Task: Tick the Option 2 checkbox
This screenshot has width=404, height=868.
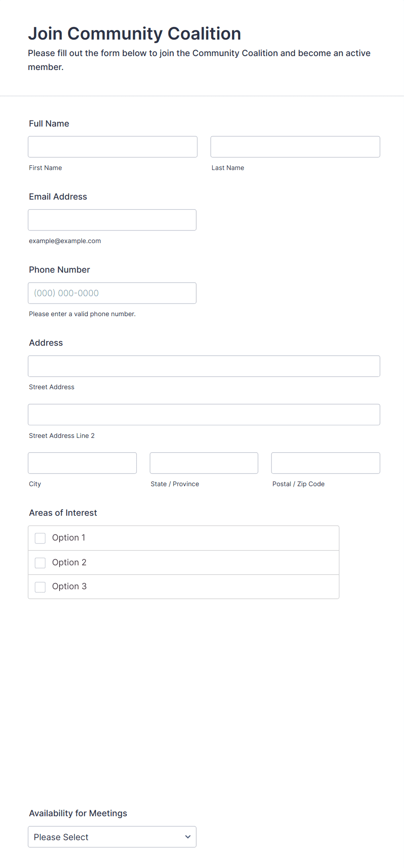Action: pos(40,563)
